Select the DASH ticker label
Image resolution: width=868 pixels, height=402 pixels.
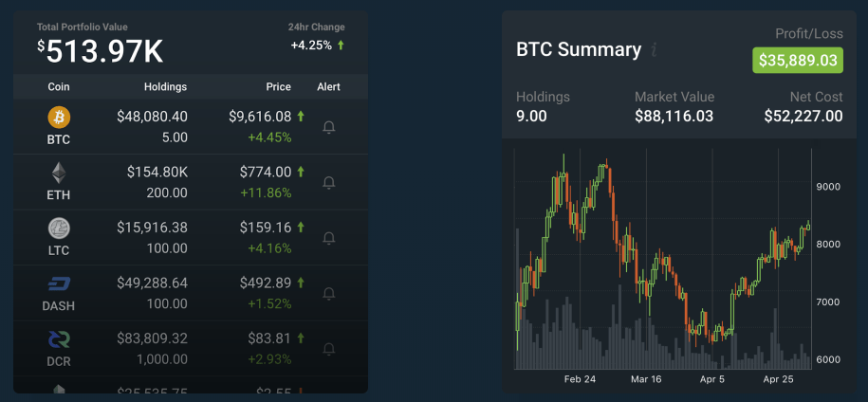click(x=59, y=306)
